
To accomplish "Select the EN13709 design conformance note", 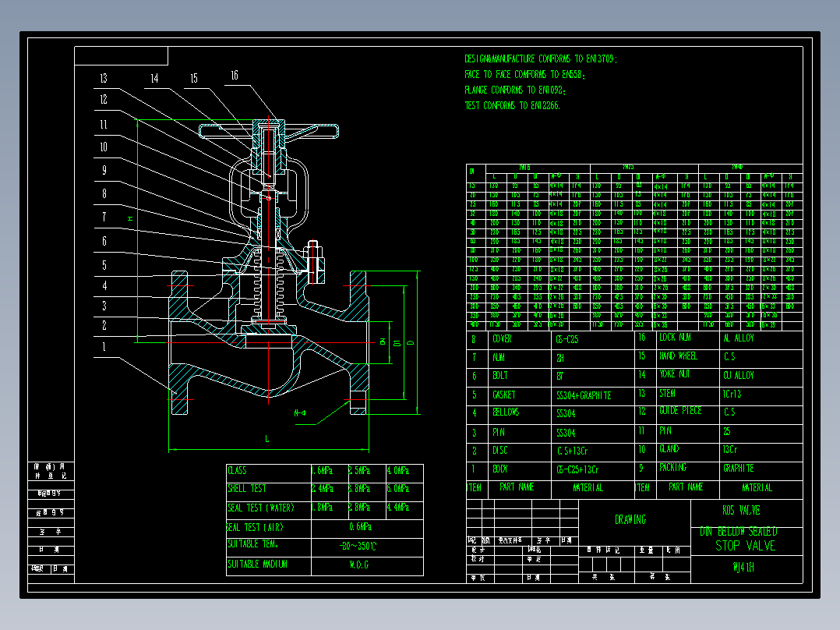I will (x=541, y=58).
